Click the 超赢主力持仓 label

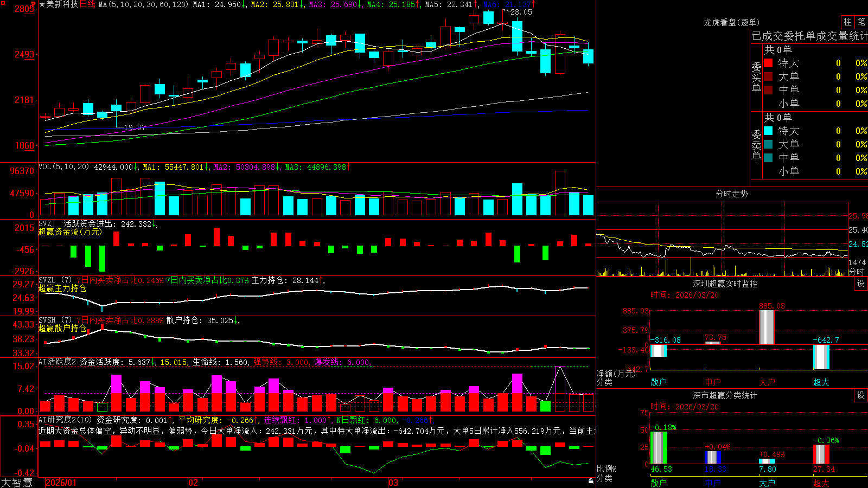62,288
